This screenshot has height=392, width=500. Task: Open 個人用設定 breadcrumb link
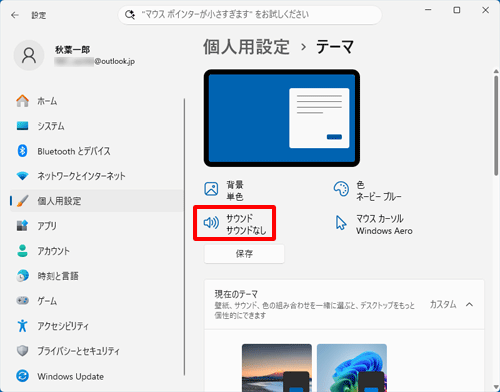[x=246, y=47]
